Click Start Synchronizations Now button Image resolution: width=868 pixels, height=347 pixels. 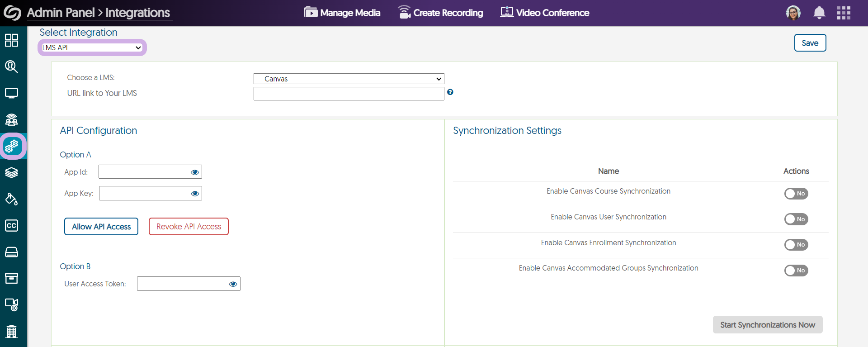click(x=768, y=325)
